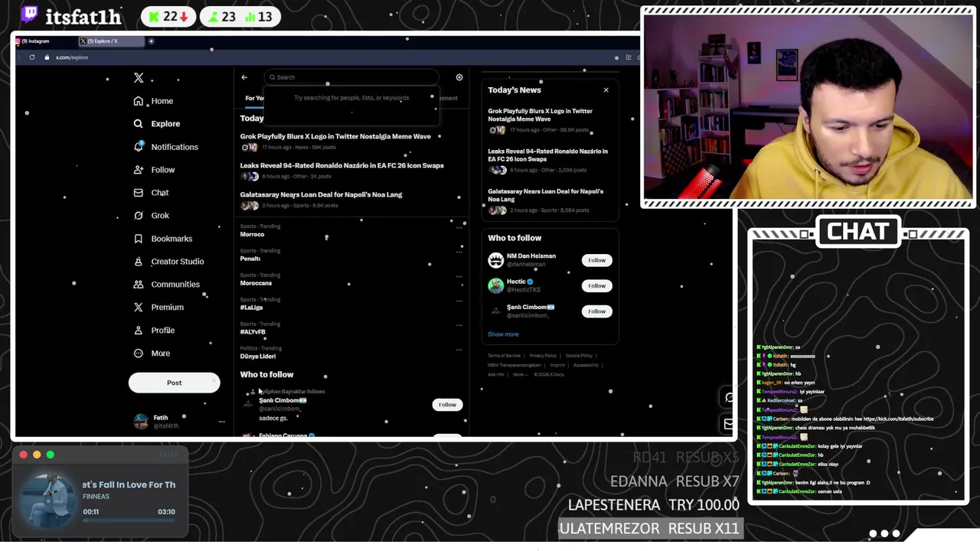Viewport: 980px width, 551px height.
Task: Open Grok Playfully Blurs X Logo story
Action: coord(335,137)
